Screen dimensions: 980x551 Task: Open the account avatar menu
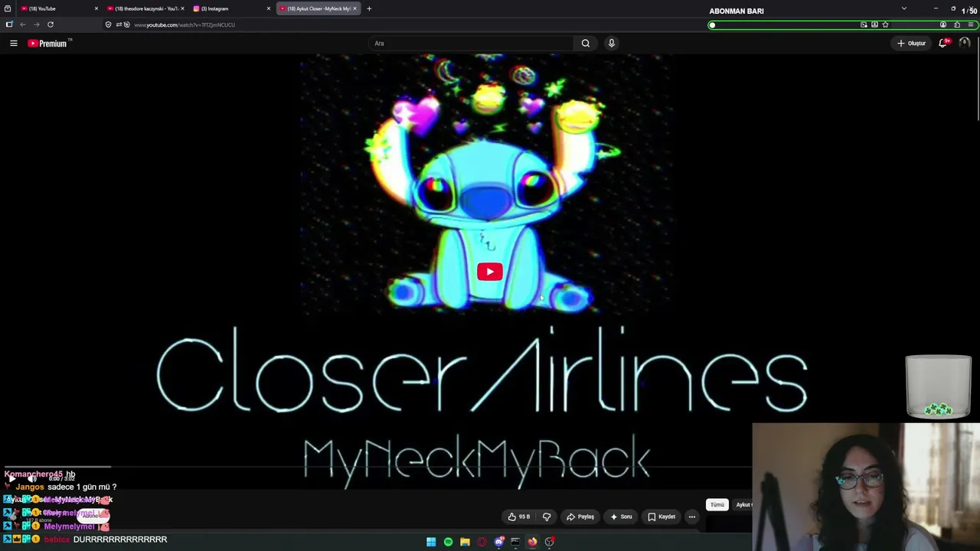965,44
